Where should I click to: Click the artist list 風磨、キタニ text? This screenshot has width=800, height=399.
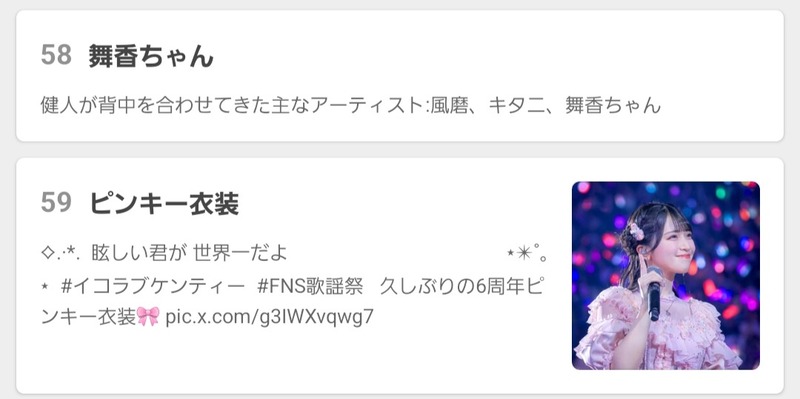pyautogui.click(x=503, y=105)
